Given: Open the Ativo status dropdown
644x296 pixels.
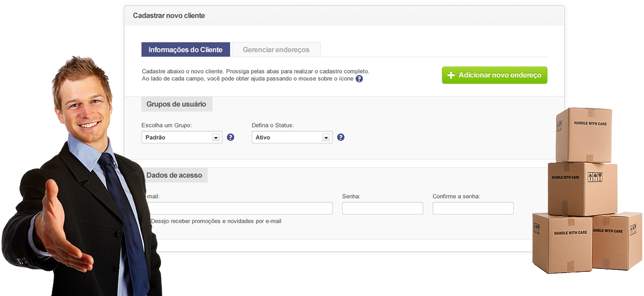Looking at the screenshot, I should coord(292,137).
